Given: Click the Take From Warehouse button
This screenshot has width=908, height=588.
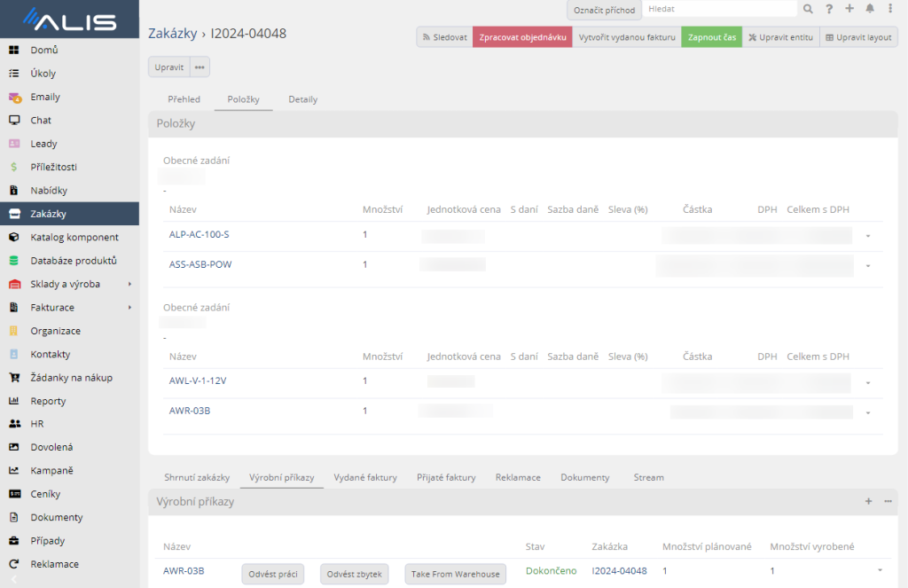Looking at the screenshot, I should (x=456, y=574).
